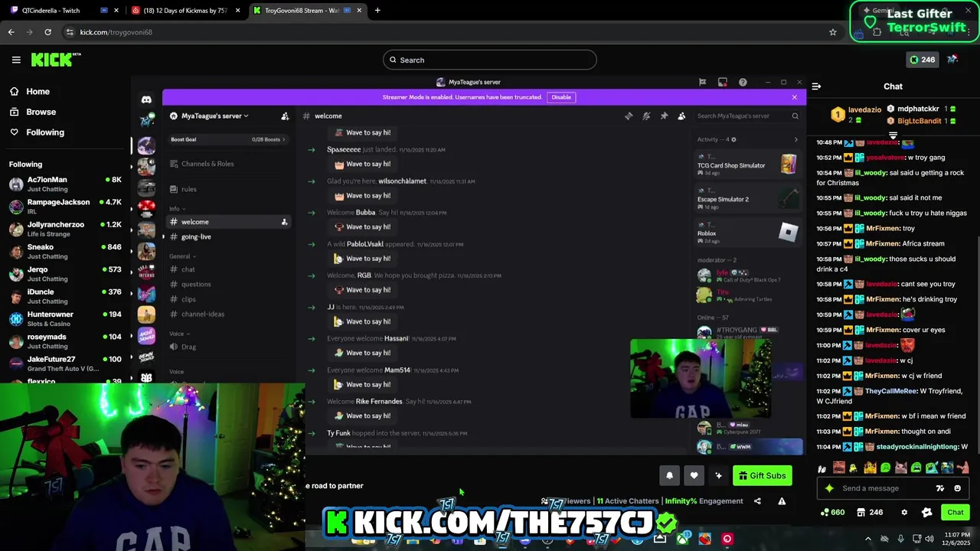Click the 660 channel points icon
The height and width of the screenshot is (551, 980).
(x=832, y=513)
